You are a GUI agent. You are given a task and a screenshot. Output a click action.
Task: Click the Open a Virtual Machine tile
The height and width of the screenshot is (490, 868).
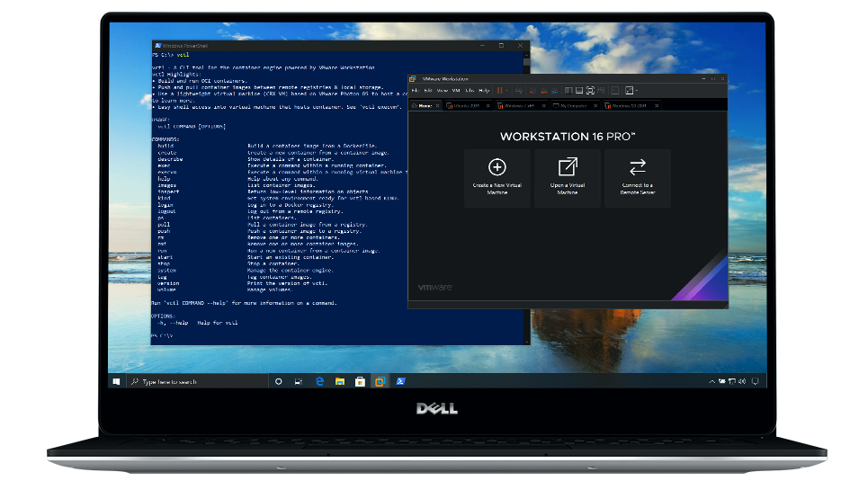pos(568,178)
